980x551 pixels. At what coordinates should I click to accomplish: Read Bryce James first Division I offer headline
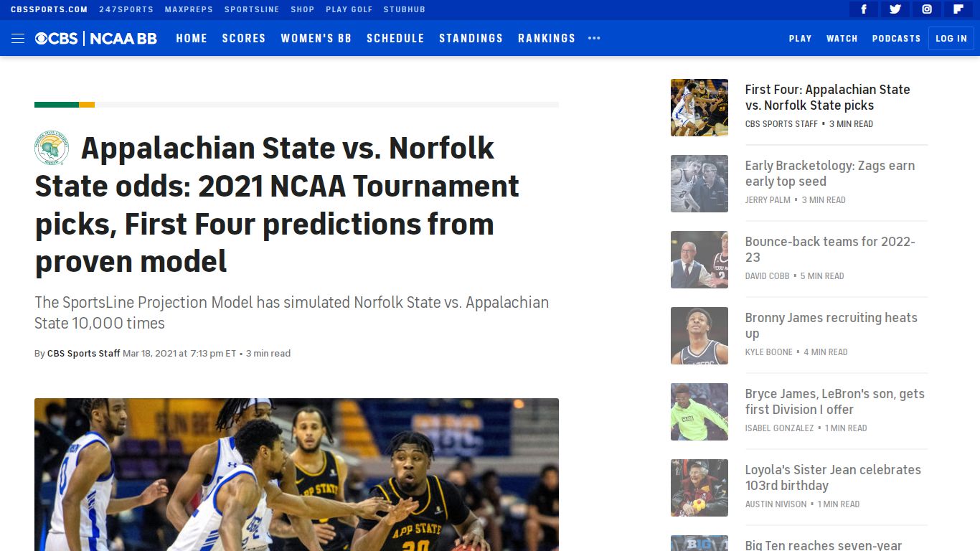point(835,402)
